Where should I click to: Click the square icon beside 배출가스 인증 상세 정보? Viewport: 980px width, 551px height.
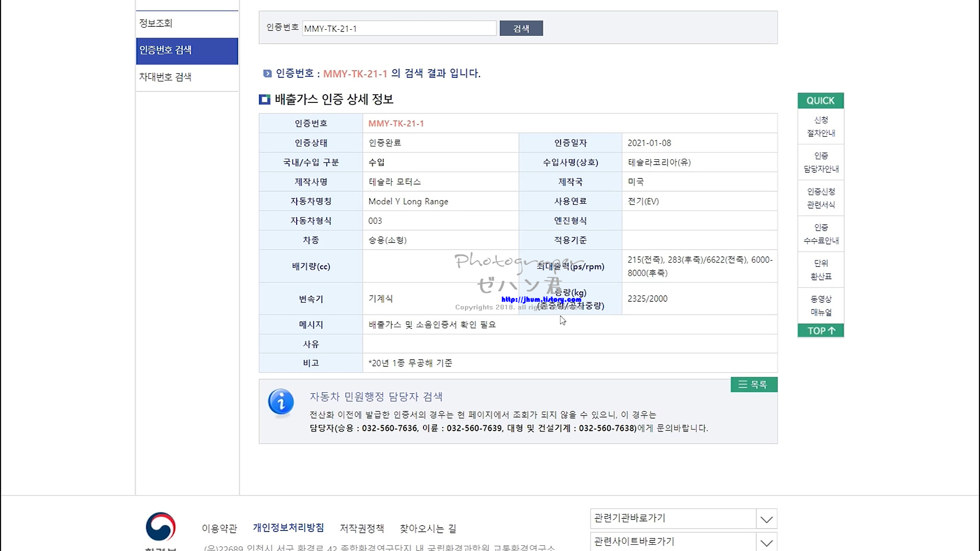tap(265, 99)
